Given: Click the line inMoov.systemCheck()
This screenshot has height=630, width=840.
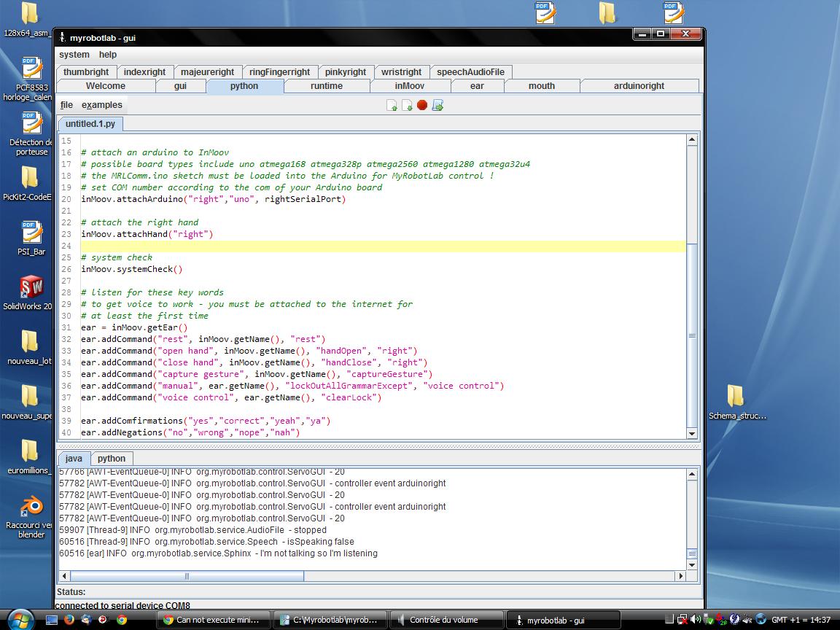Looking at the screenshot, I should tap(132, 269).
